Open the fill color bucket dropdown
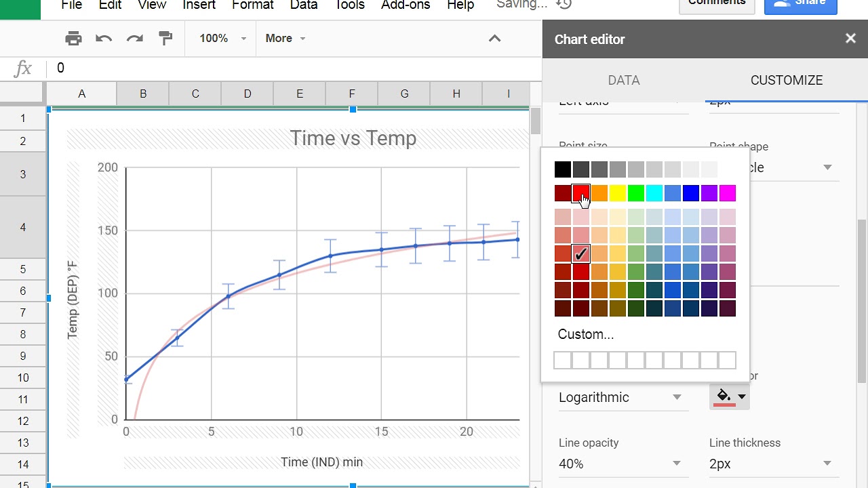The height and width of the screenshot is (488, 868). 730,397
